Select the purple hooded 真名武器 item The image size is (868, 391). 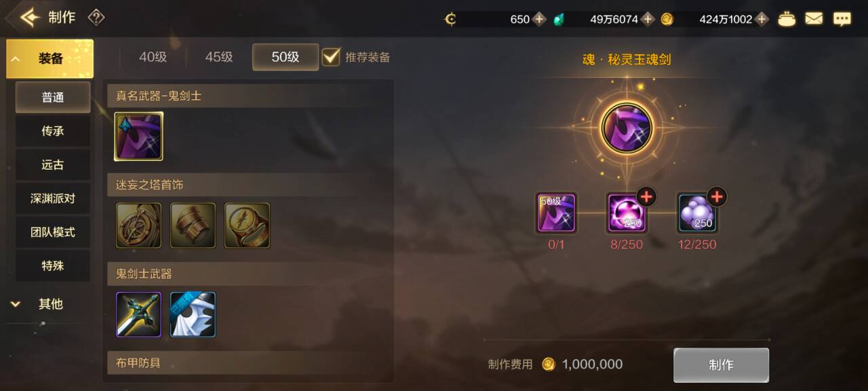pyautogui.click(x=138, y=136)
